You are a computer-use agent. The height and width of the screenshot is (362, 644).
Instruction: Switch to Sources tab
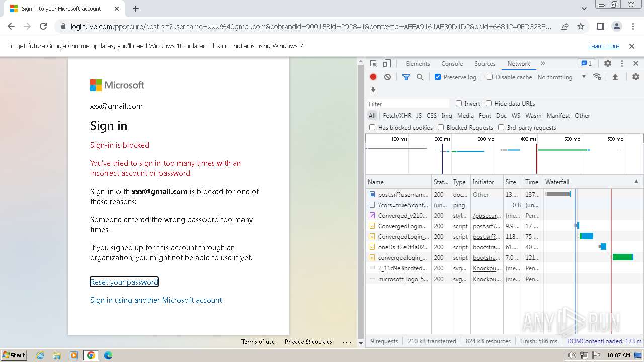[x=485, y=64]
